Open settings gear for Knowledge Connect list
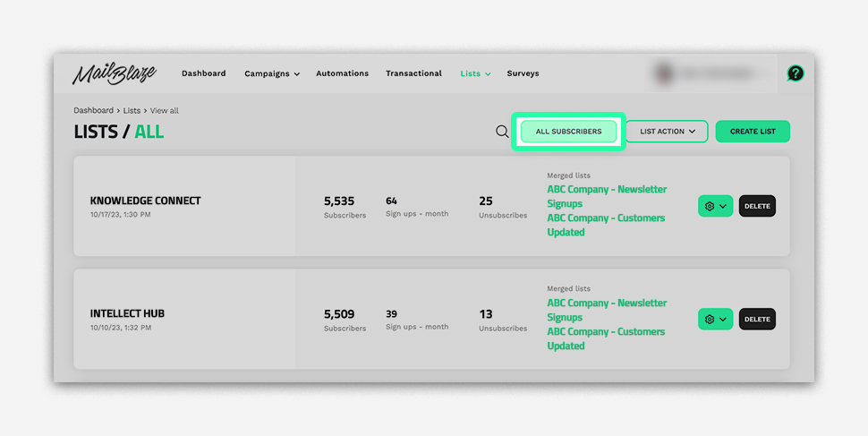Viewport: 868px width, 436px height. coord(715,206)
